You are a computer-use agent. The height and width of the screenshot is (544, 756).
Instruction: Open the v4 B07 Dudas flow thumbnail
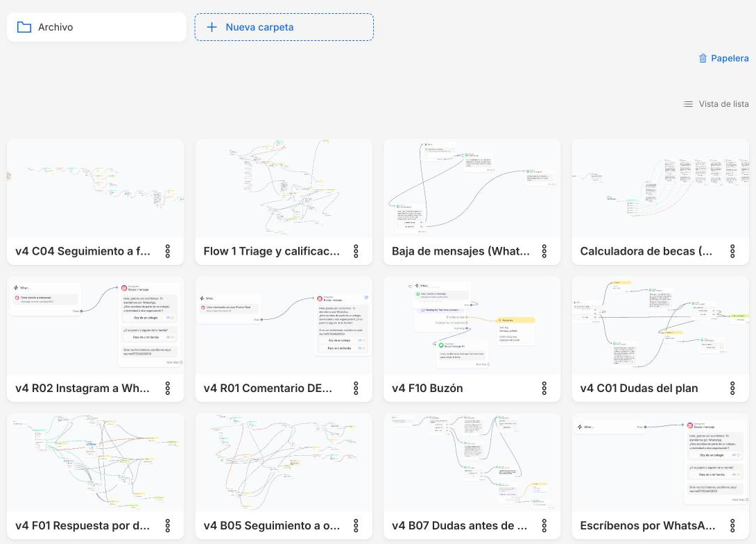pyautogui.click(x=472, y=463)
